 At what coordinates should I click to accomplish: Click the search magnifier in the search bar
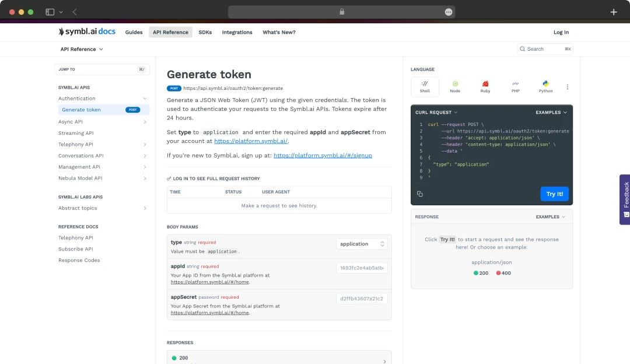point(523,49)
